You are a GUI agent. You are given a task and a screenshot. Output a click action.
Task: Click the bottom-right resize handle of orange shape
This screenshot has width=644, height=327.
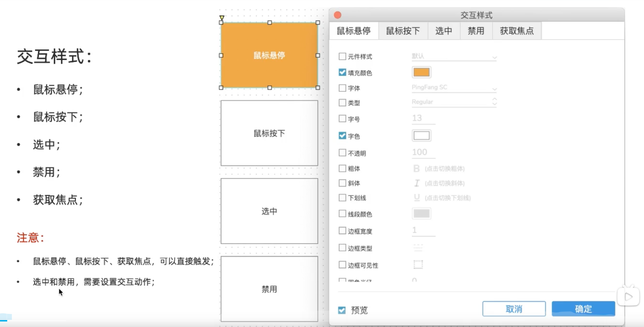318,88
